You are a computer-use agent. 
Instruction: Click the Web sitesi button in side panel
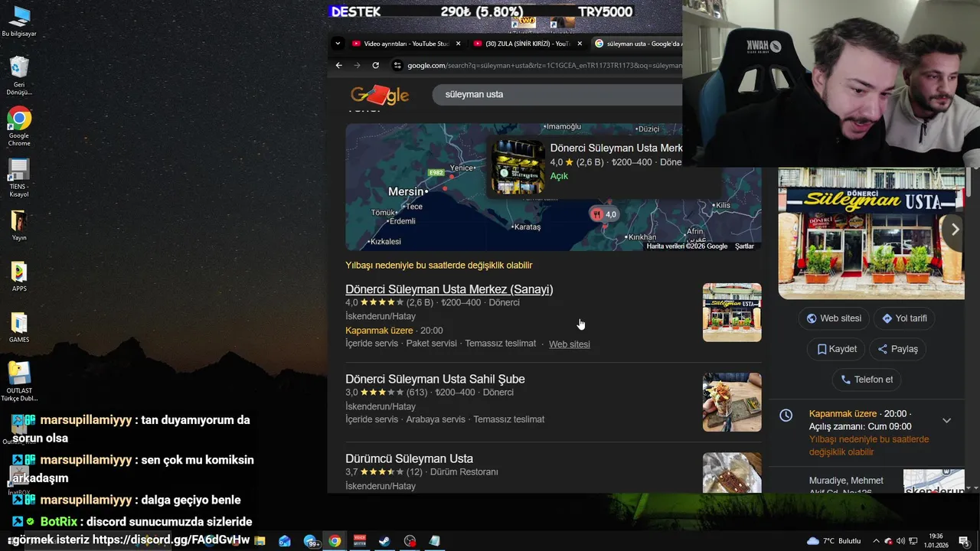coord(833,318)
